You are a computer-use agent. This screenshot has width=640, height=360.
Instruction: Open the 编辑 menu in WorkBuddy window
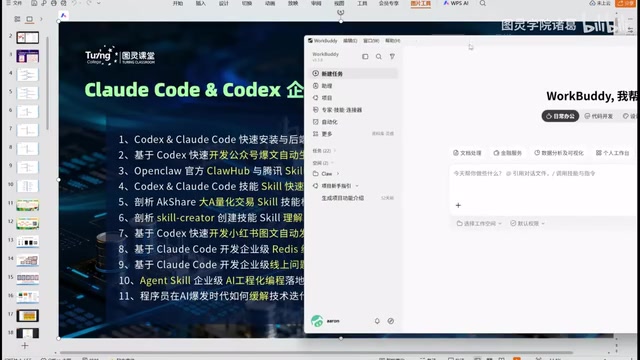350,41
